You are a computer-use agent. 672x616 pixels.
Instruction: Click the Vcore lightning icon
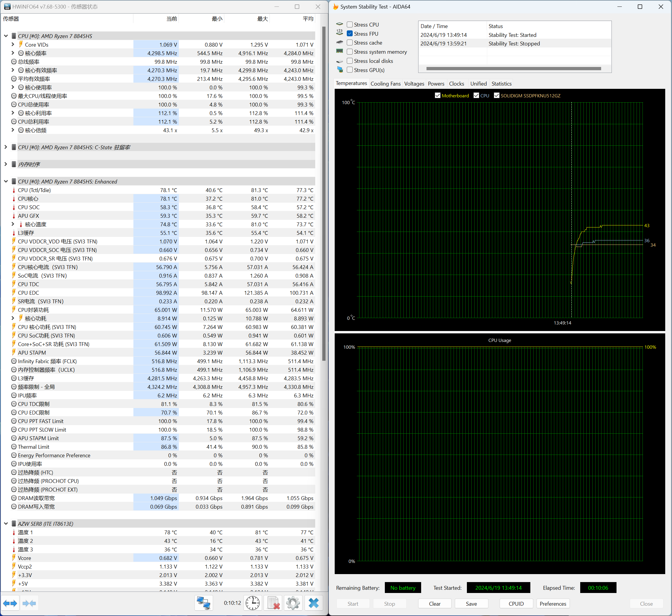14,558
